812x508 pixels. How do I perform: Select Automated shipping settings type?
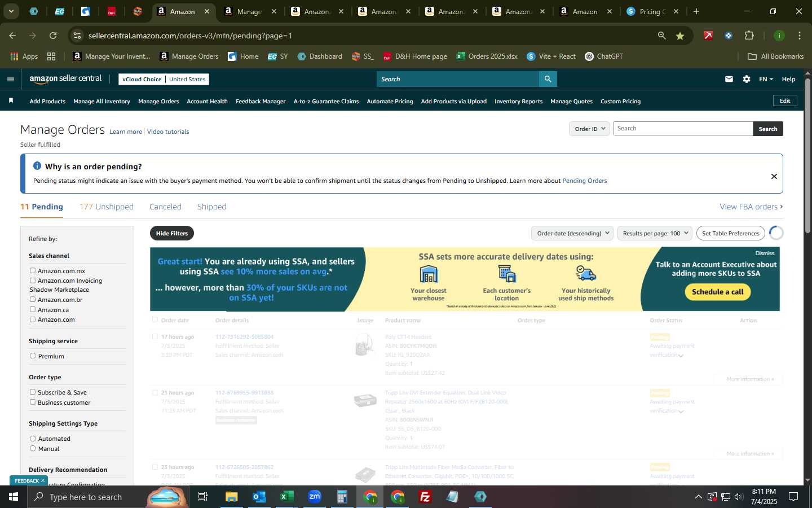coord(33,438)
